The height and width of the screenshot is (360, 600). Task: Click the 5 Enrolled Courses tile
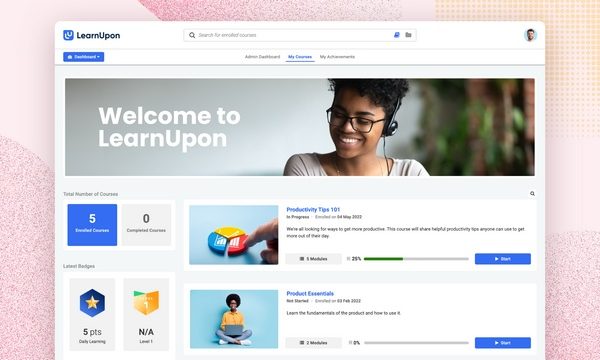(x=92, y=225)
